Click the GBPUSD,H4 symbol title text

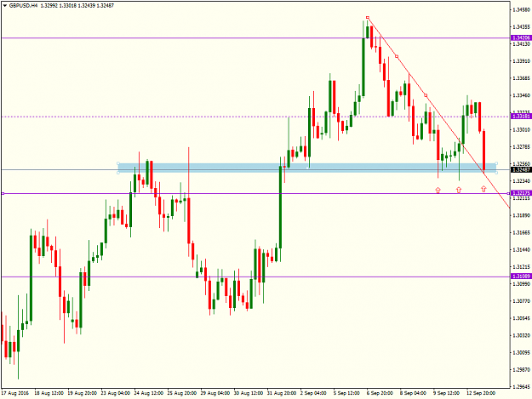24,5
